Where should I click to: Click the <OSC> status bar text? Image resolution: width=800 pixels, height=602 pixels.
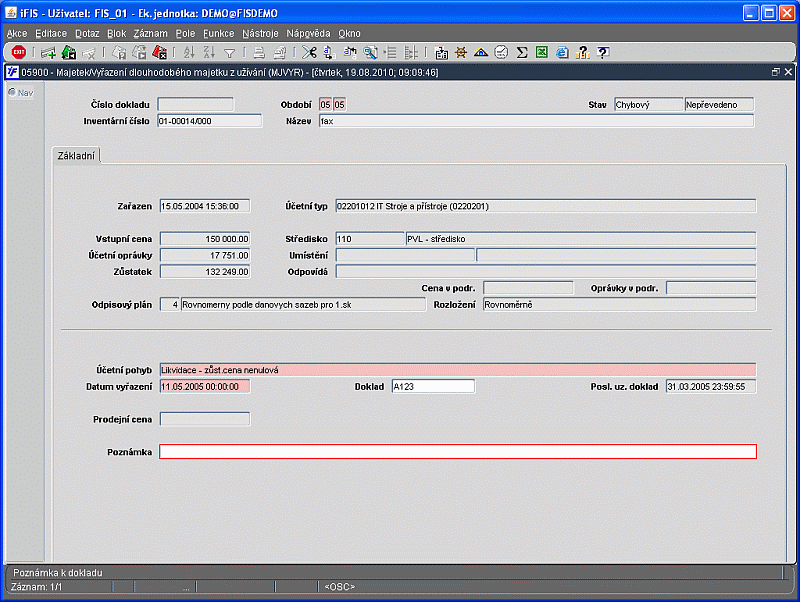(x=339, y=587)
